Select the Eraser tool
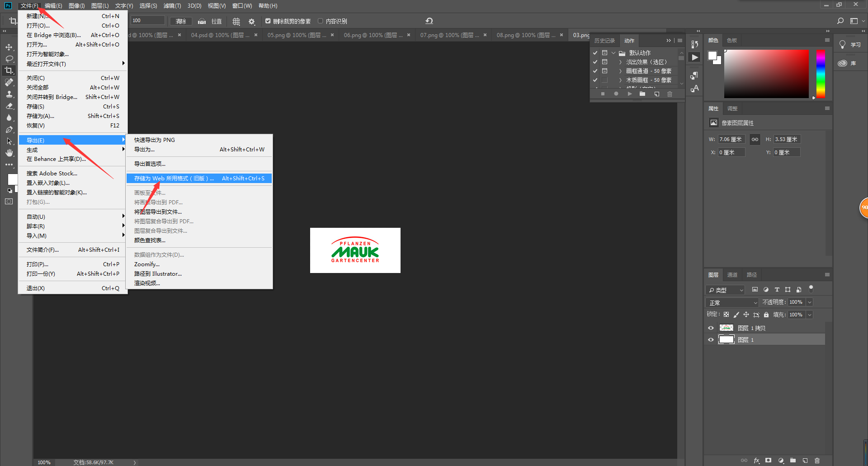The width and height of the screenshot is (868, 466). [x=9, y=106]
